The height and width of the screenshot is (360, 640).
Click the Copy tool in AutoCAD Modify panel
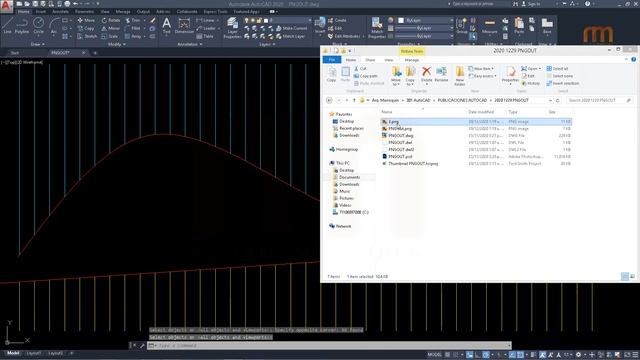coord(86,28)
